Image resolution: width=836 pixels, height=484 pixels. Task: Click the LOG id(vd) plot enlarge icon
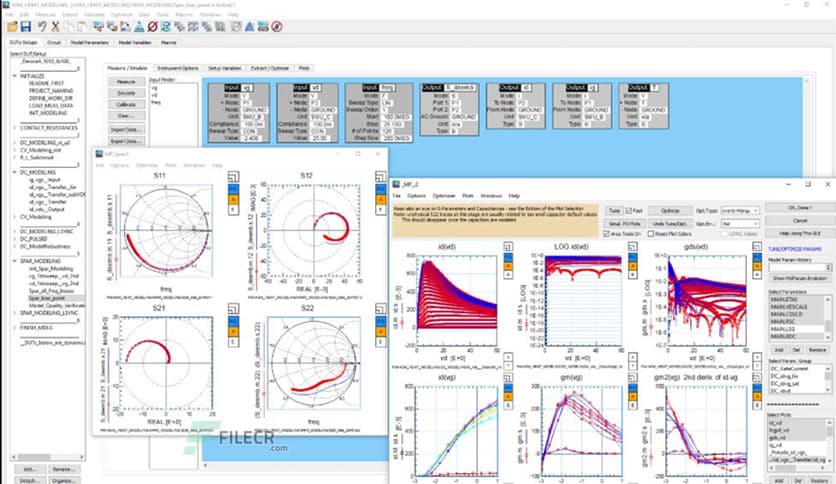point(632,247)
